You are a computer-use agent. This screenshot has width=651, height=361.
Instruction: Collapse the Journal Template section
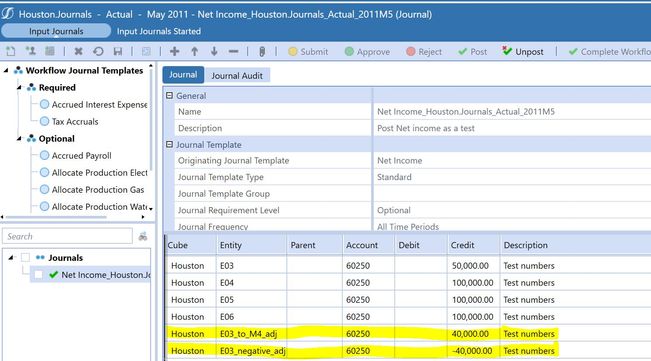pos(169,144)
